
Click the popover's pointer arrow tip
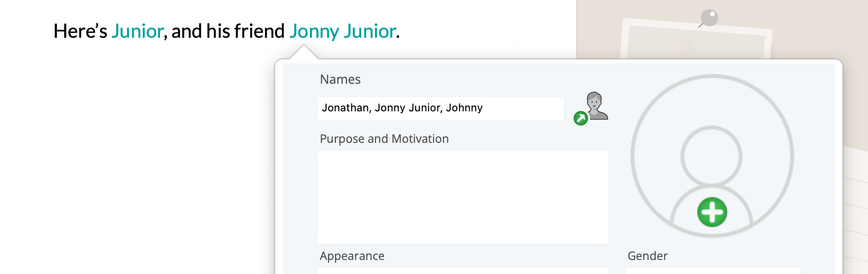[303, 46]
